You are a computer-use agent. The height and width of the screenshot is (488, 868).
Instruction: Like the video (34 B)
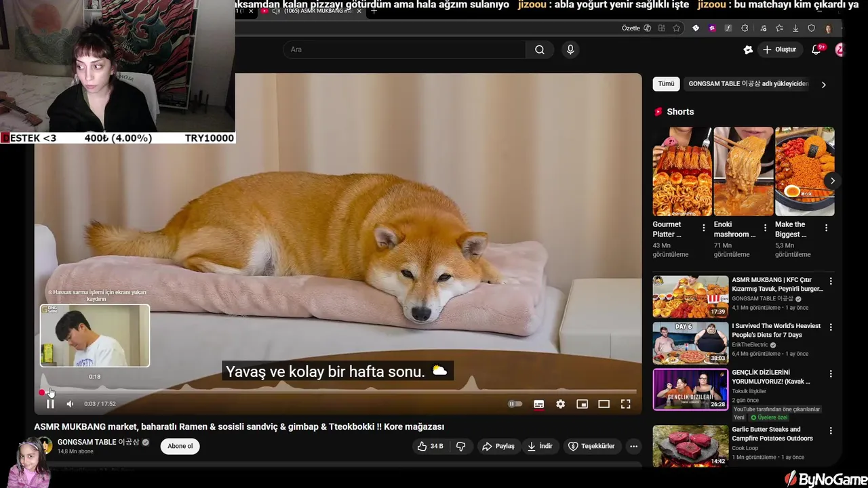click(429, 446)
